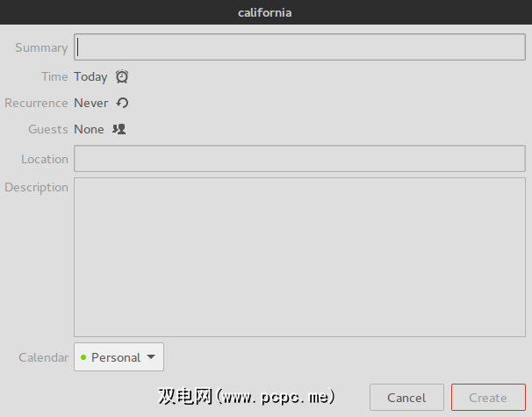Screen dimensions: 532x417
Task: Click the Description label
Action: pyautogui.click(x=36, y=188)
